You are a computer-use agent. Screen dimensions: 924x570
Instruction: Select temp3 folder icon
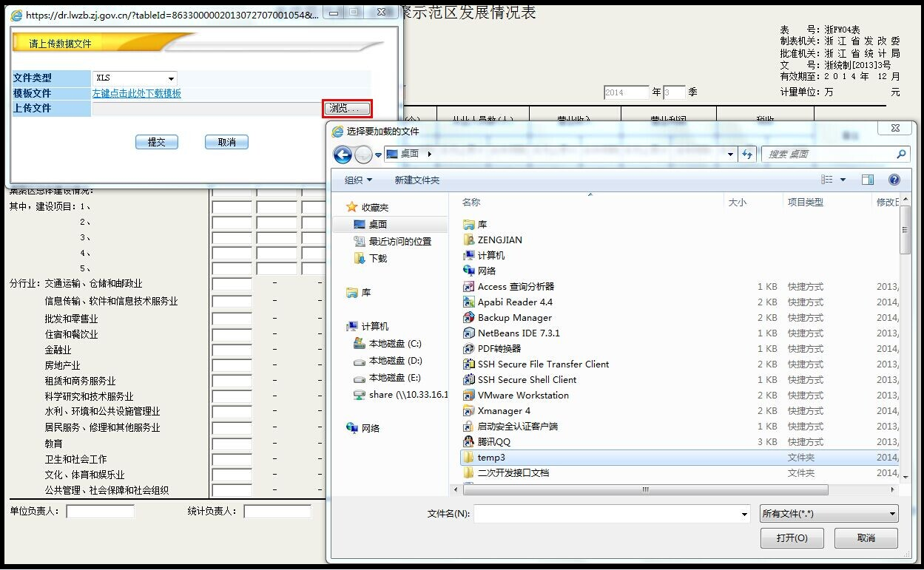pyautogui.click(x=468, y=457)
